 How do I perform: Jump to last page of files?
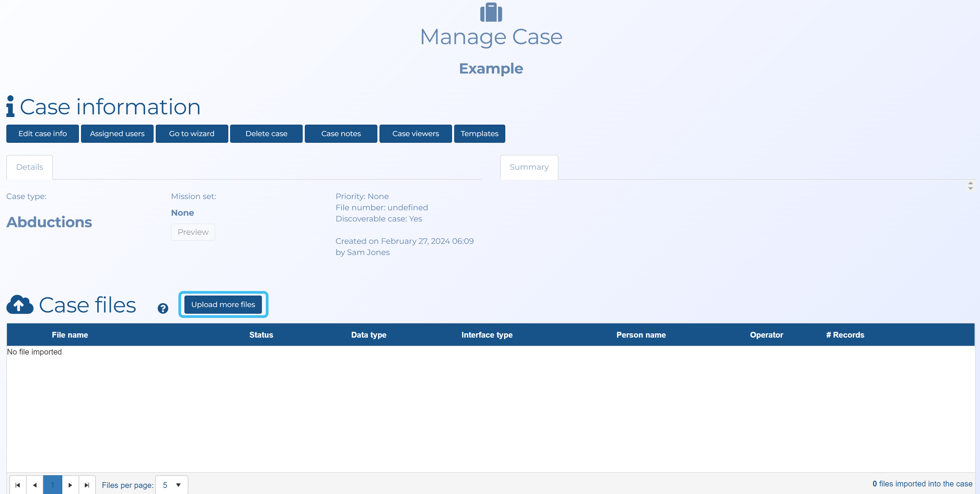87,485
